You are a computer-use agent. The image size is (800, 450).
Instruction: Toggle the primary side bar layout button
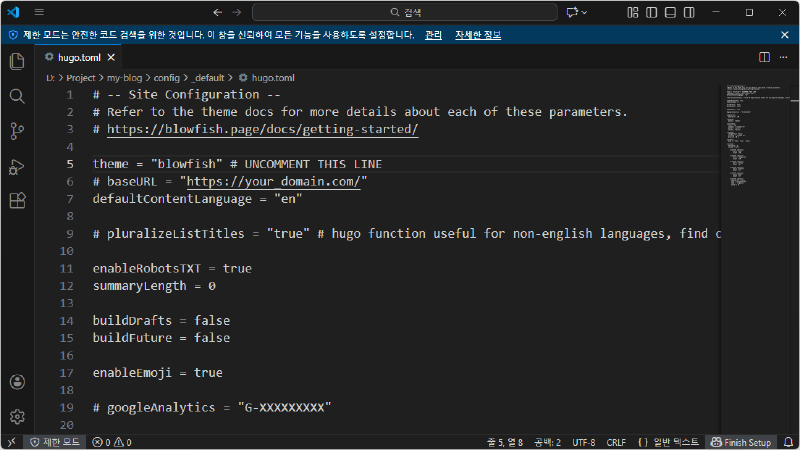click(651, 12)
